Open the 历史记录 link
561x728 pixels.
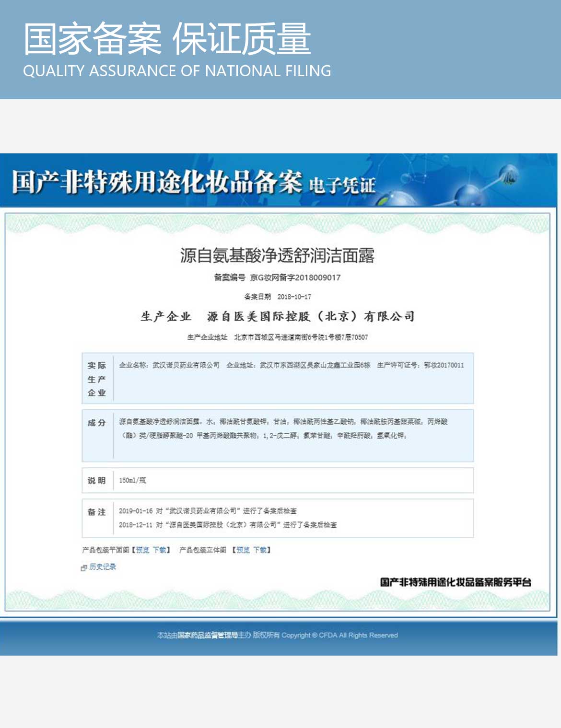pyautogui.click(x=103, y=567)
